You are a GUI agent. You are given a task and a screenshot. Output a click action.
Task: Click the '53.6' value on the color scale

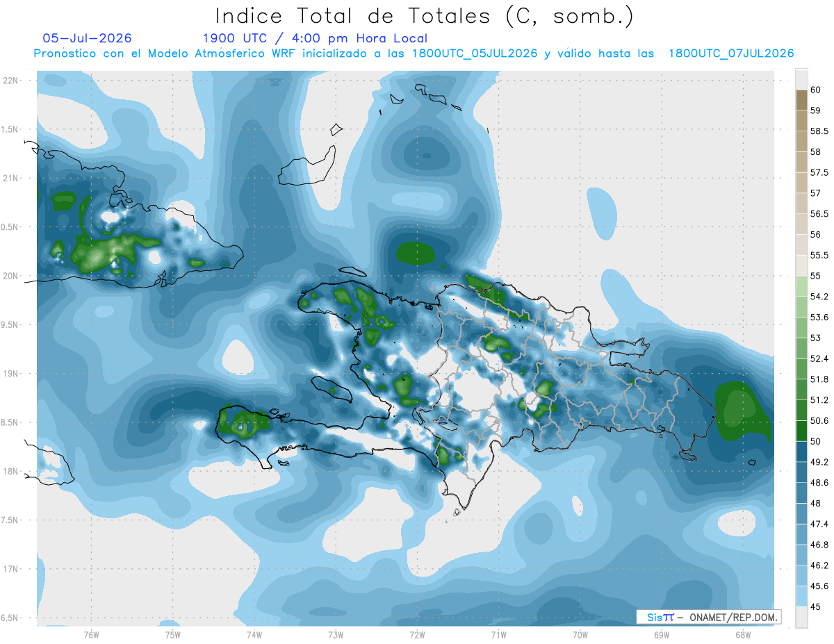coord(819,317)
